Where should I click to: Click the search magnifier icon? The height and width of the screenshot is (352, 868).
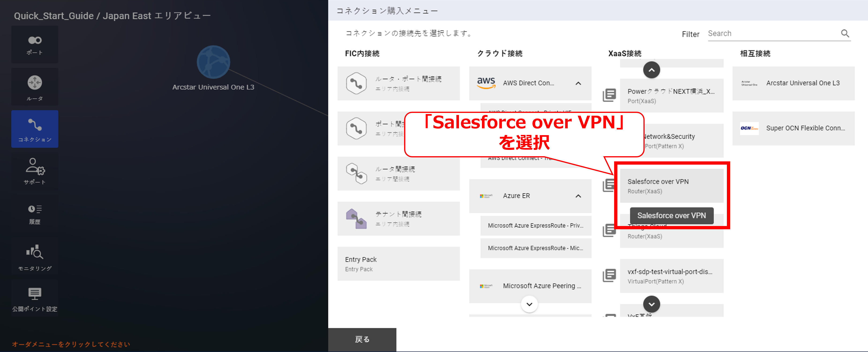click(x=845, y=33)
